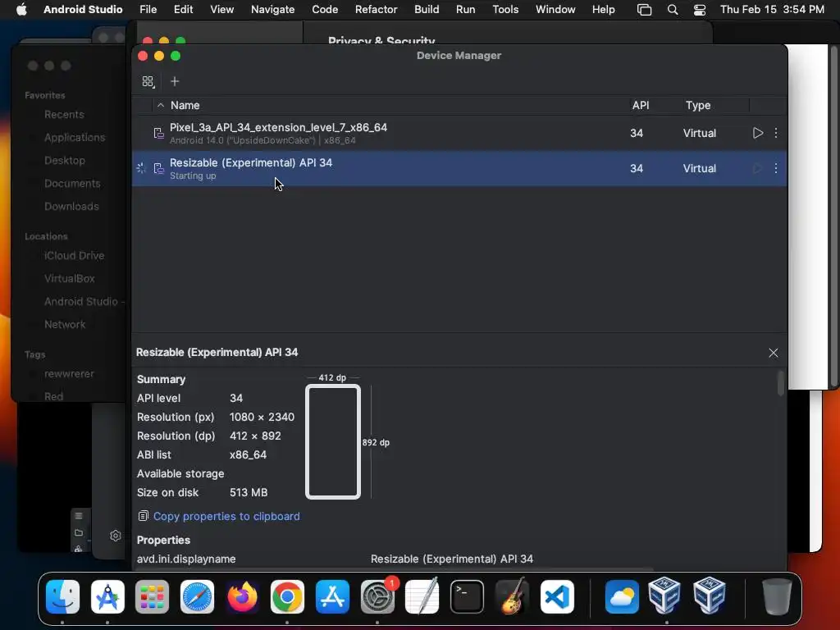Open System Settings from the Dock
This screenshot has height=630, width=840.
[377, 596]
